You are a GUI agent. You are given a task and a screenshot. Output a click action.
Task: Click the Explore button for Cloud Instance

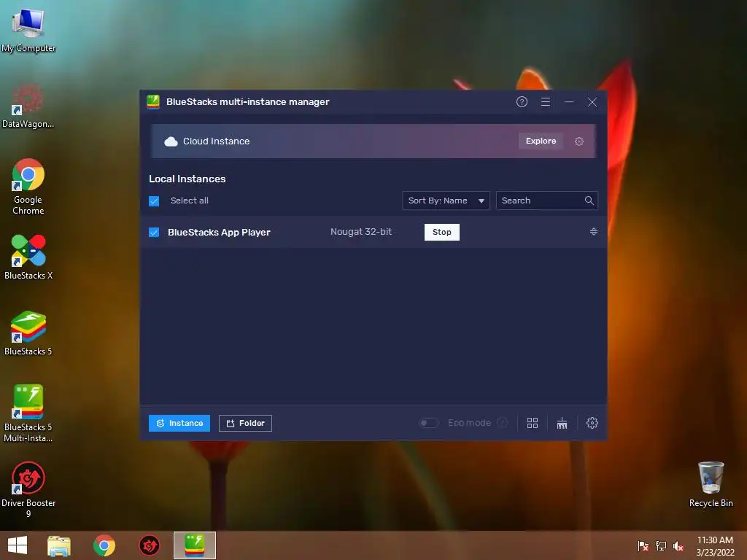coord(541,141)
